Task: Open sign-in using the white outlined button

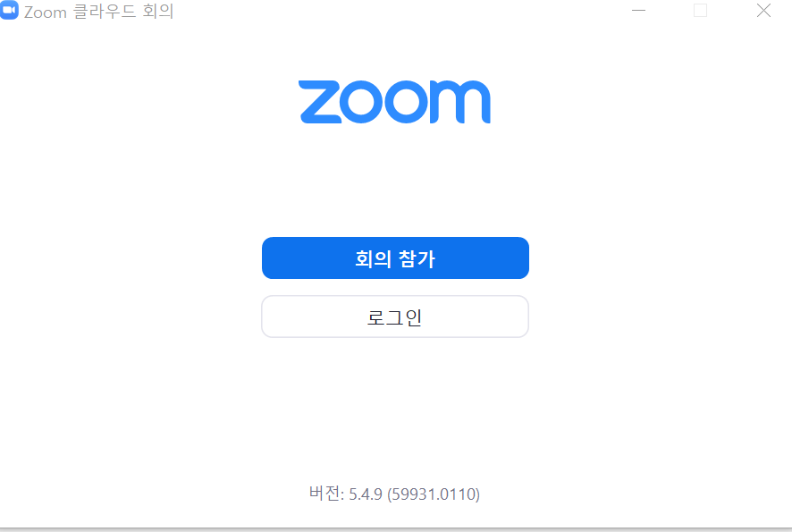Action: [395, 317]
